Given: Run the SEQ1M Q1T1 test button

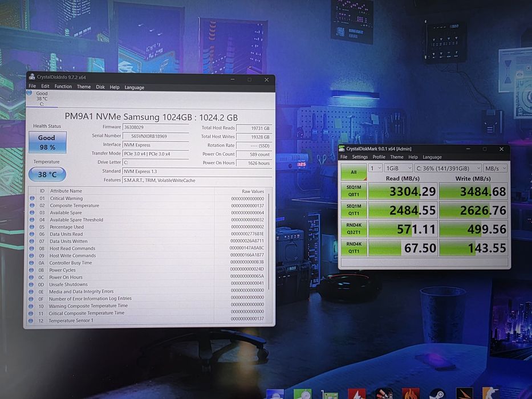Looking at the screenshot, I should click(354, 210).
